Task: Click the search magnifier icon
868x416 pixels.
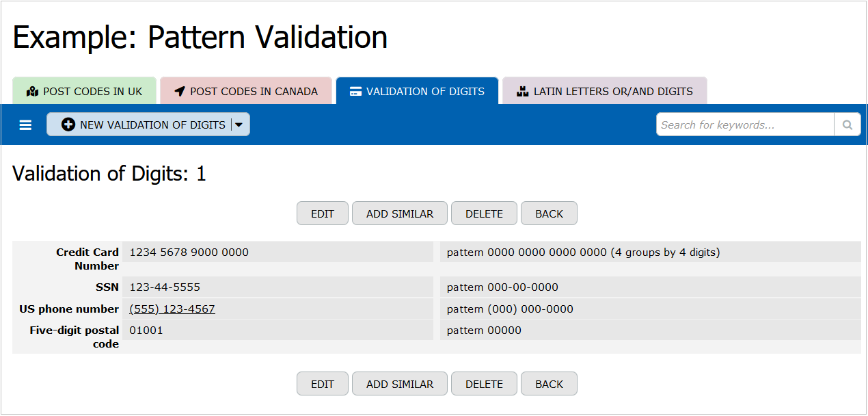Action: (x=847, y=125)
